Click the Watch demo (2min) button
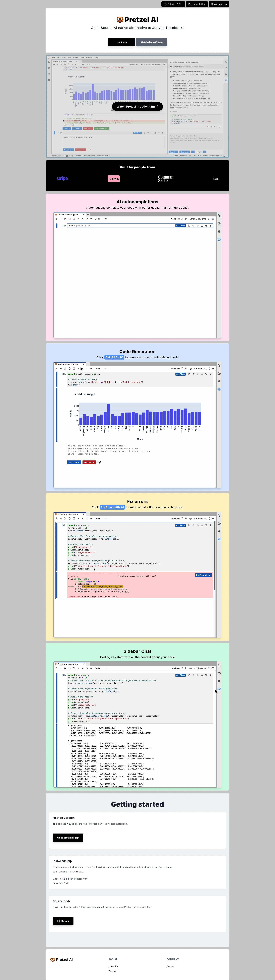Screen dimensions: 275x980 click(x=151, y=42)
